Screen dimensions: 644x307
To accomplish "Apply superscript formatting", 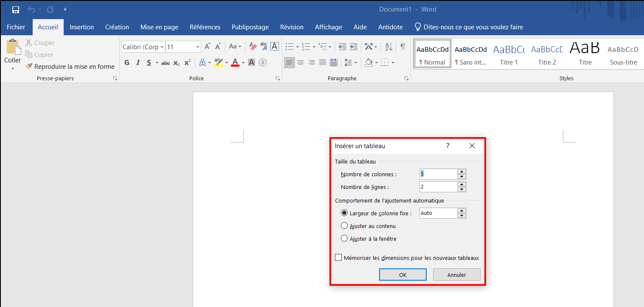I will pyautogui.click(x=188, y=63).
